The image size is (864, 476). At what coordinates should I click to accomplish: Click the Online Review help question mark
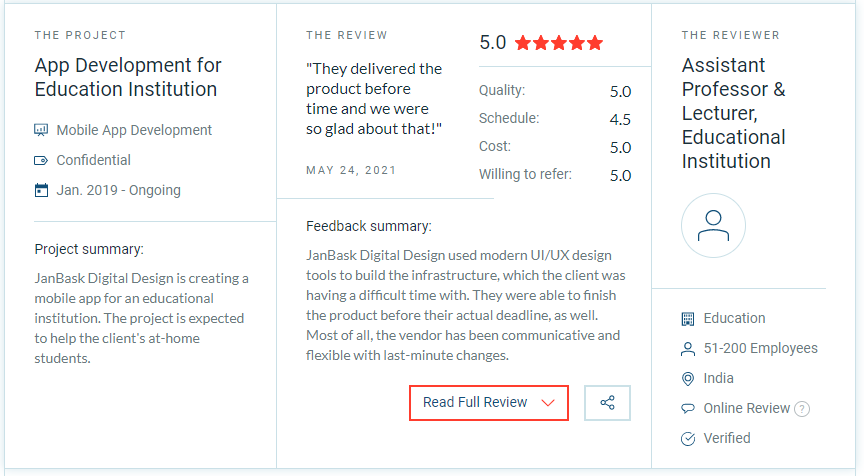(x=802, y=409)
